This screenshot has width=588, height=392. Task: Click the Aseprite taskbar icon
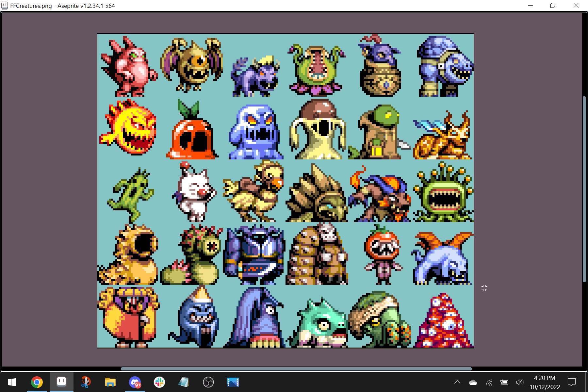61,382
